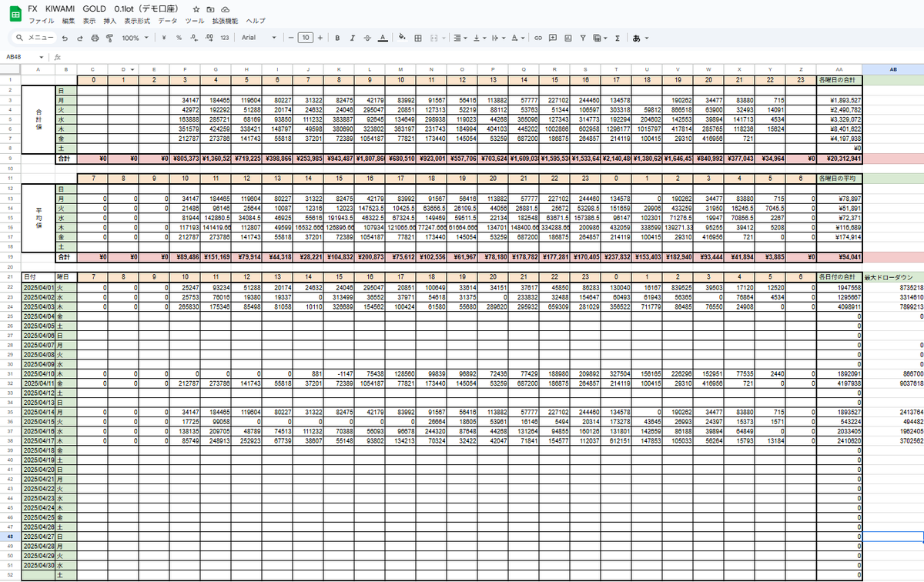The image size is (924, 582).
Task: Open text wrapping dropdown
Action: pos(498,37)
